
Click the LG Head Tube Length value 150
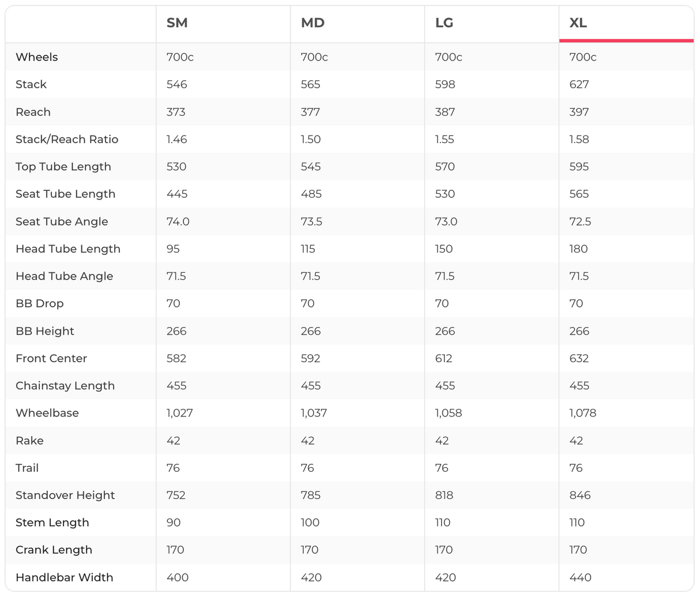(444, 249)
